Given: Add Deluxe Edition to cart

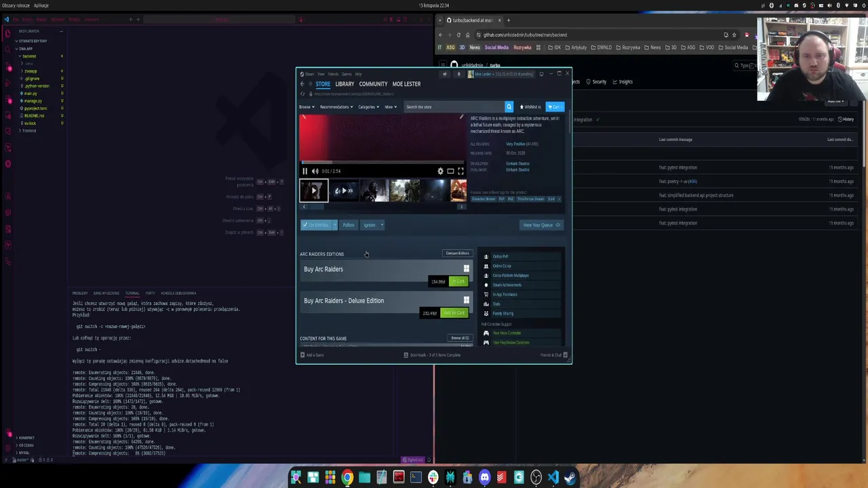Looking at the screenshot, I should pos(454,313).
